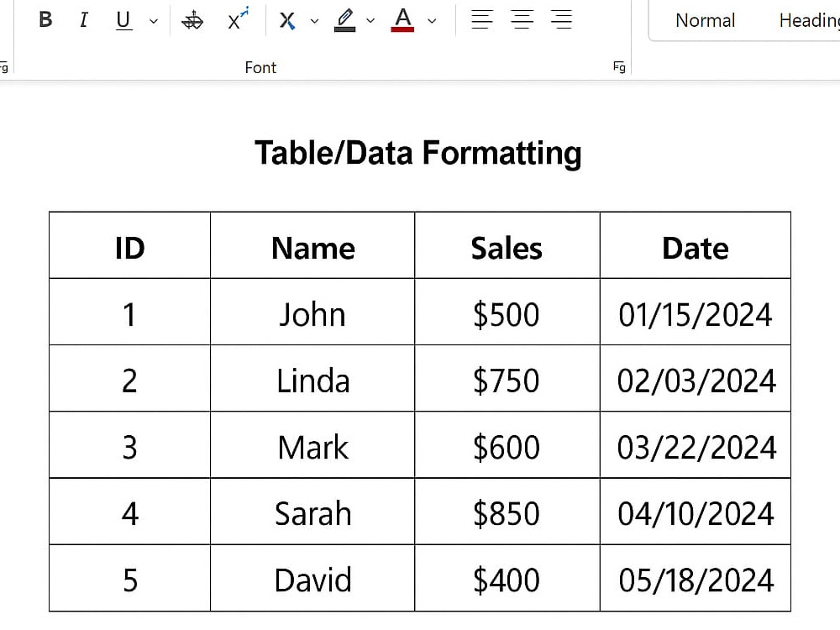Click the superscript icon
Viewport: 840px width, 630px height.
[x=238, y=18]
